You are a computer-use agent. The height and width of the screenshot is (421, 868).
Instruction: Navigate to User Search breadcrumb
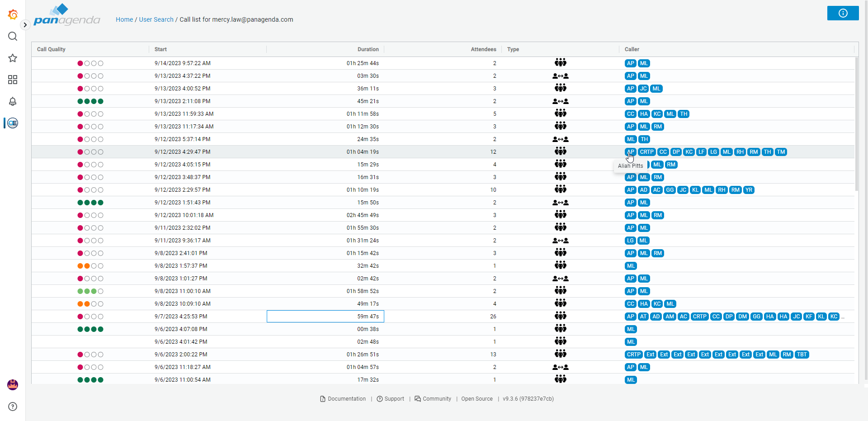tap(156, 19)
